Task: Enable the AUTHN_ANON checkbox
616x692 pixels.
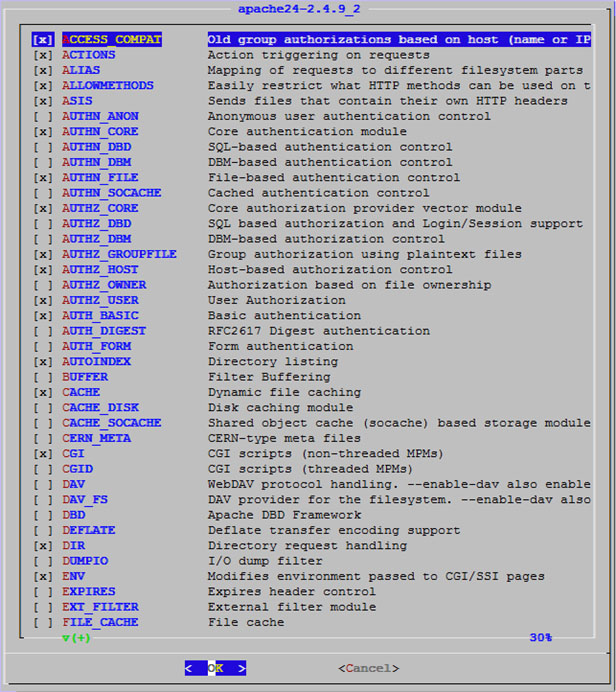Action: 43,117
